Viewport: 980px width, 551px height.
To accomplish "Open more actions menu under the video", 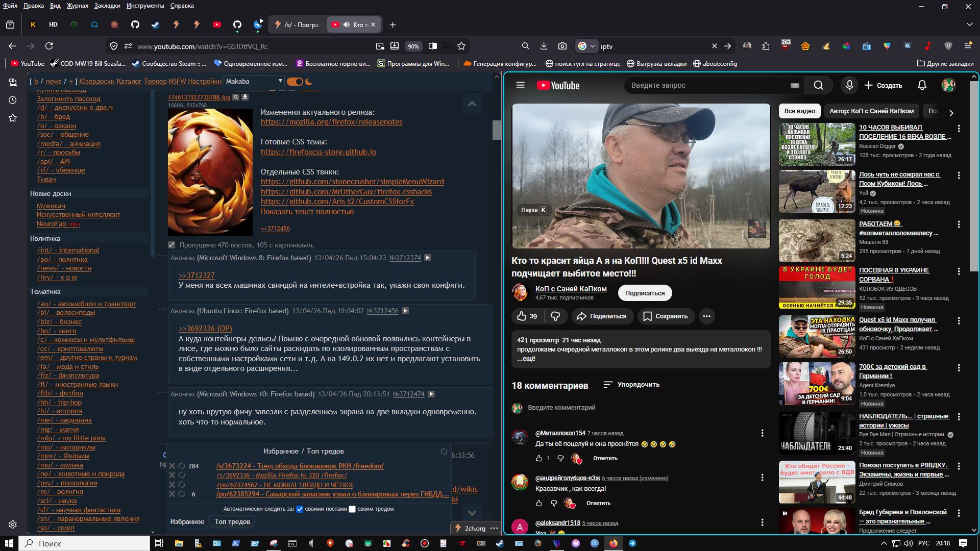I will [x=706, y=316].
